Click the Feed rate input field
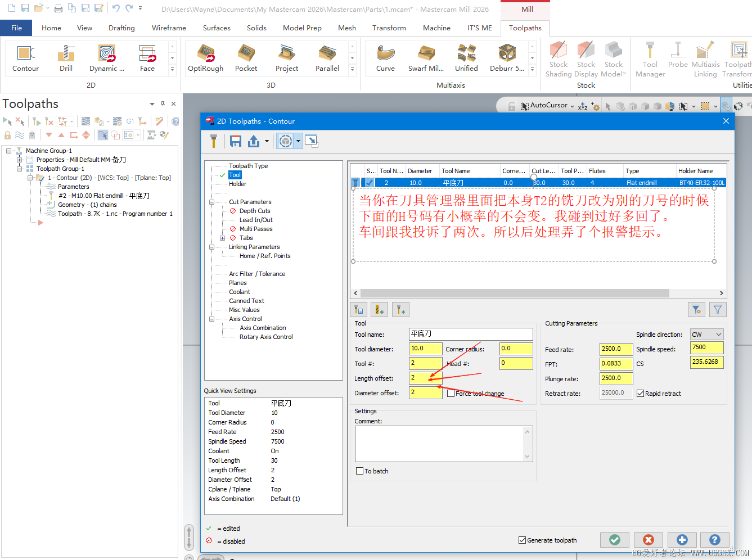Image resolution: width=752 pixels, height=560 pixels. click(616, 349)
